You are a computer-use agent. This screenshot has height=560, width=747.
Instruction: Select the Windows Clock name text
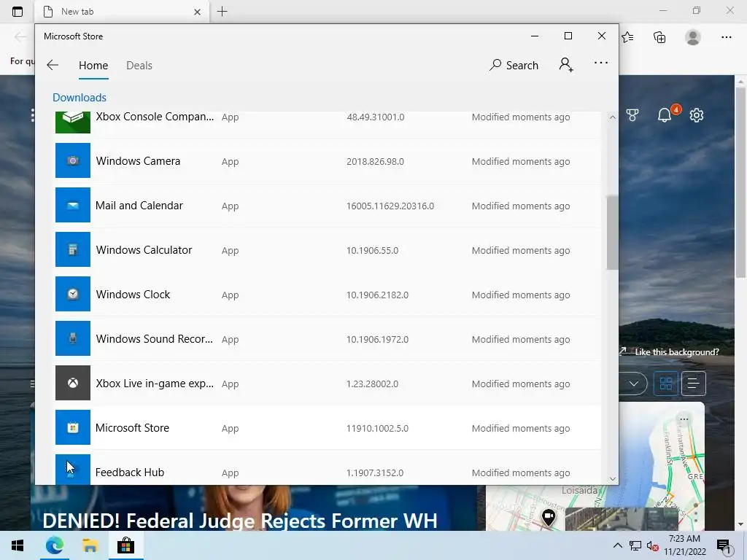[x=133, y=295]
